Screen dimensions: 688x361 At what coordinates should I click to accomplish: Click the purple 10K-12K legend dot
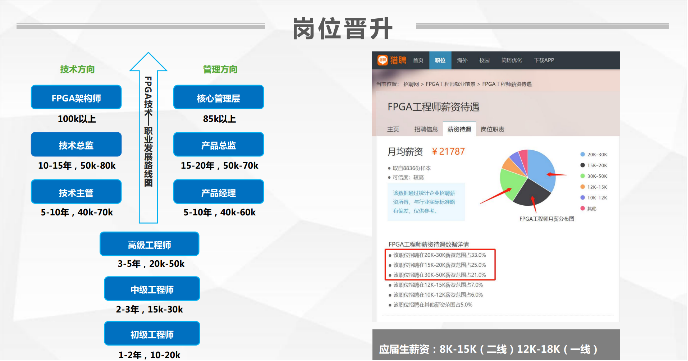coord(582,198)
